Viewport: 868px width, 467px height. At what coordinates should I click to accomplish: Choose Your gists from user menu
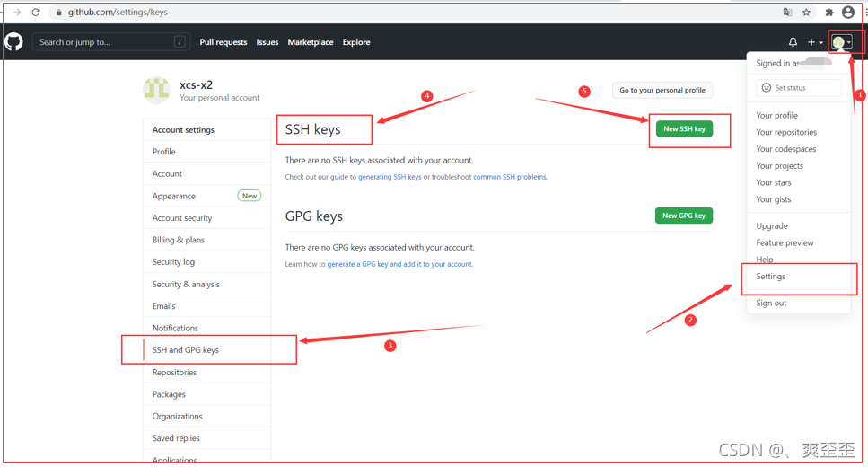click(798, 199)
